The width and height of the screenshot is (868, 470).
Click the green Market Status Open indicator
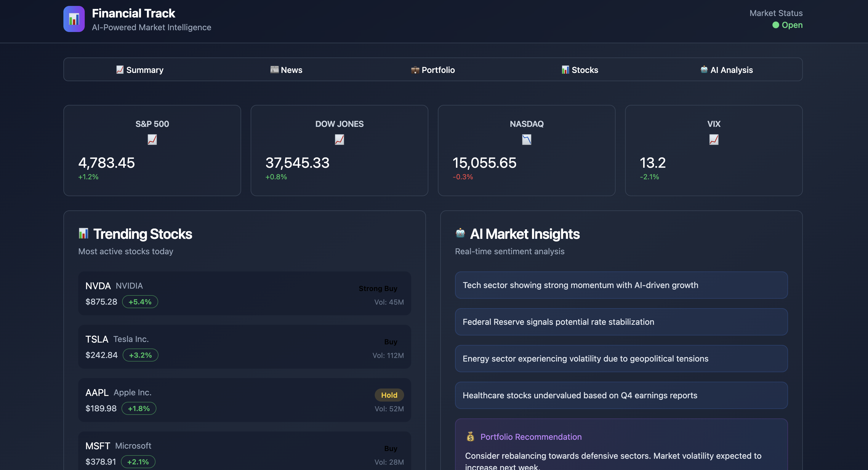click(x=775, y=25)
